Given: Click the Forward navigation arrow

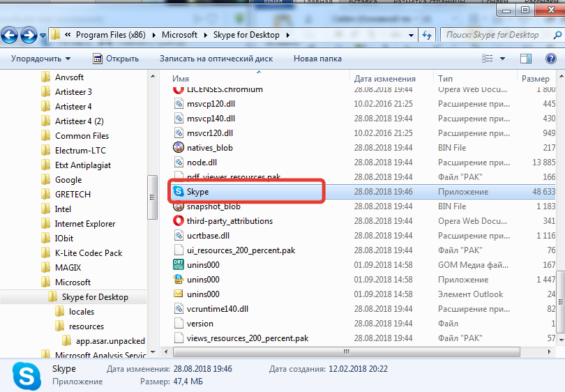Looking at the screenshot, I should point(29,34).
